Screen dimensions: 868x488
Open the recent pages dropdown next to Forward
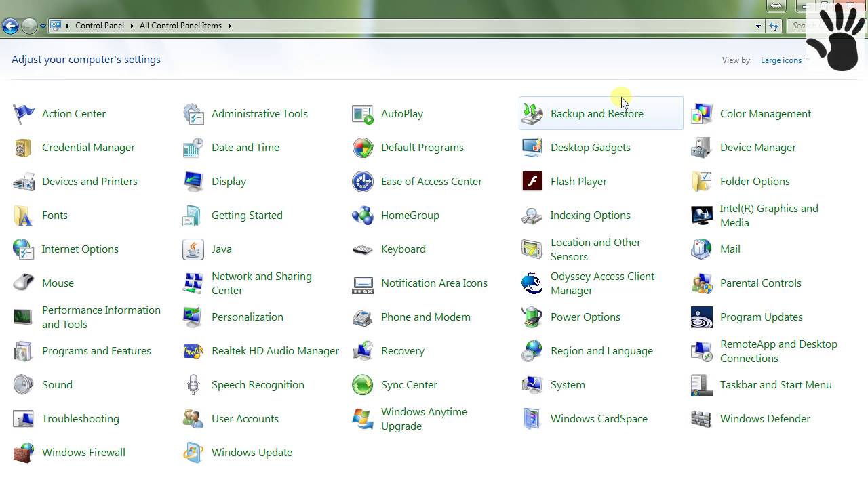43,26
